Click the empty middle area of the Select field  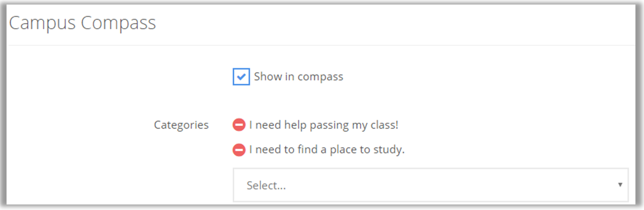[x=430, y=185]
